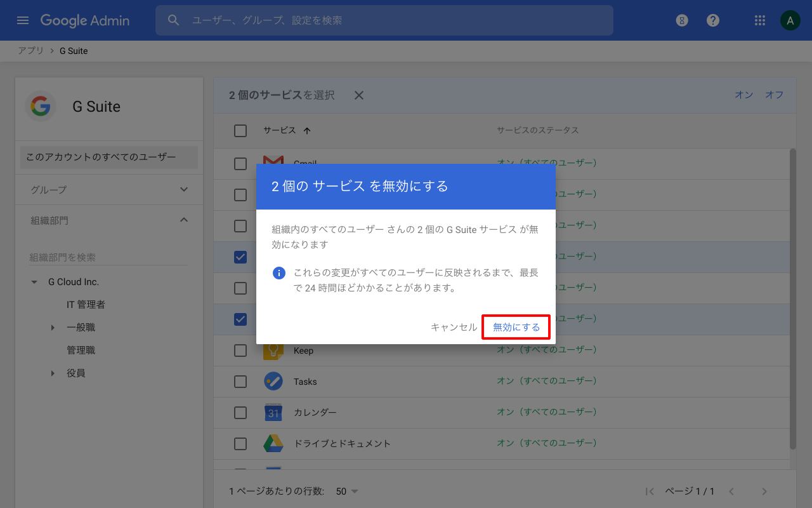Click サービスのステータス column header
The height and width of the screenshot is (508, 812).
(538, 130)
